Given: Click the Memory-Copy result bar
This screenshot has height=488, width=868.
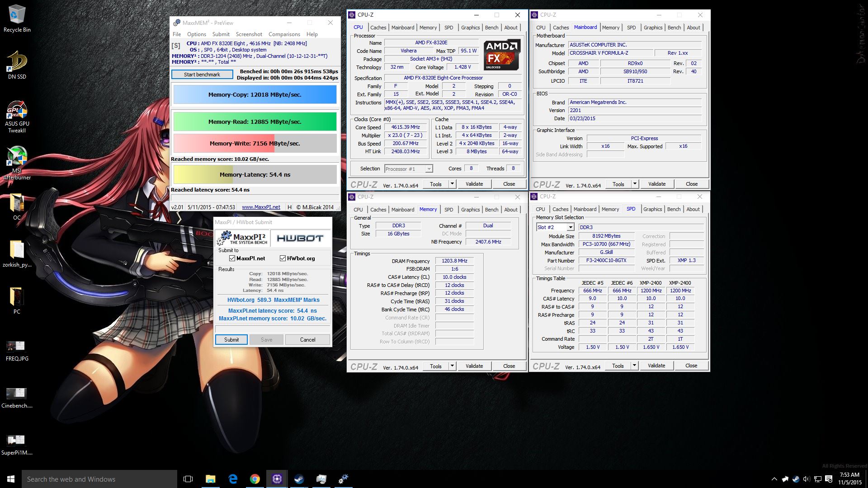Looking at the screenshot, I should 255,94.
